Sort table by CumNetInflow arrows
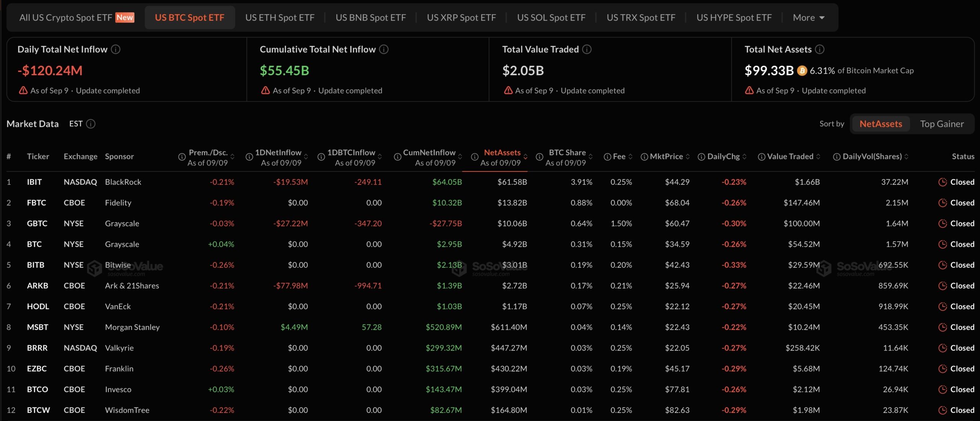Viewport: 980px width, 421px height. [460, 157]
